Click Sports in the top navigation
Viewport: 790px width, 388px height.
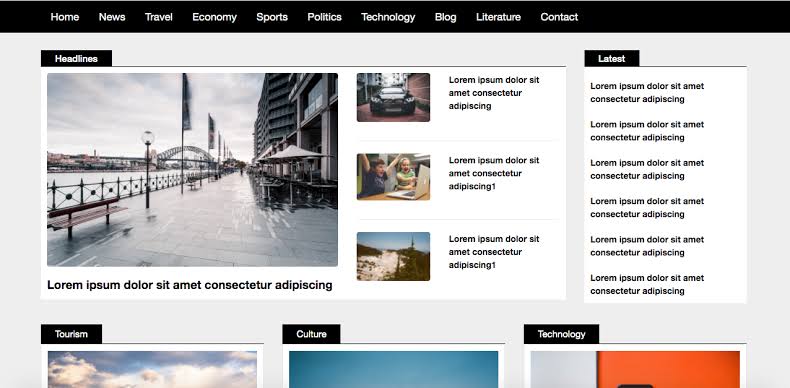coord(272,17)
